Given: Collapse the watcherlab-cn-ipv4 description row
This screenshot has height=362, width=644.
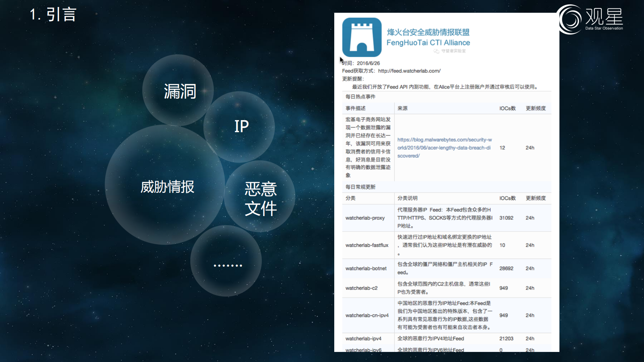Looking at the screenshot, I should click(x=367, y=315).
